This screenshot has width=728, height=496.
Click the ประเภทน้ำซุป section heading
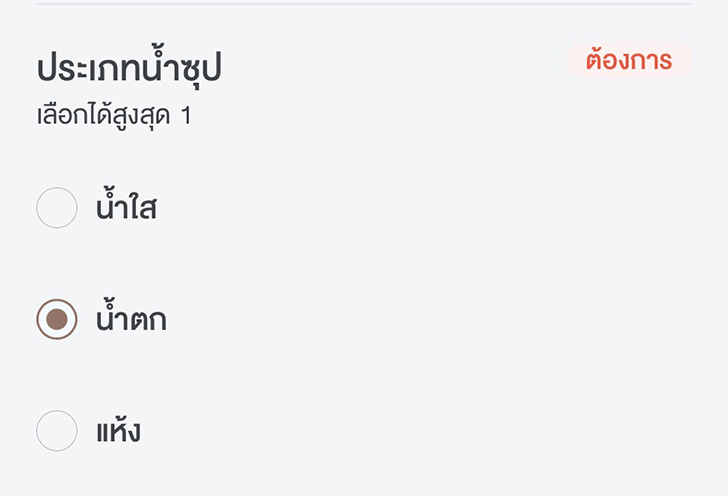(x=129, y=68)
